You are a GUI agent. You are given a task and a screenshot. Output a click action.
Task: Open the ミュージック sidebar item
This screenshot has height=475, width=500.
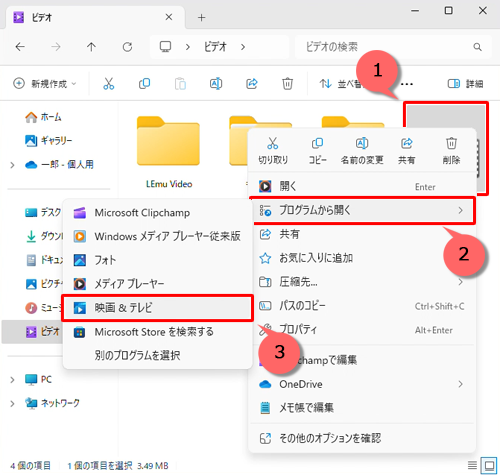click(43, 308)
